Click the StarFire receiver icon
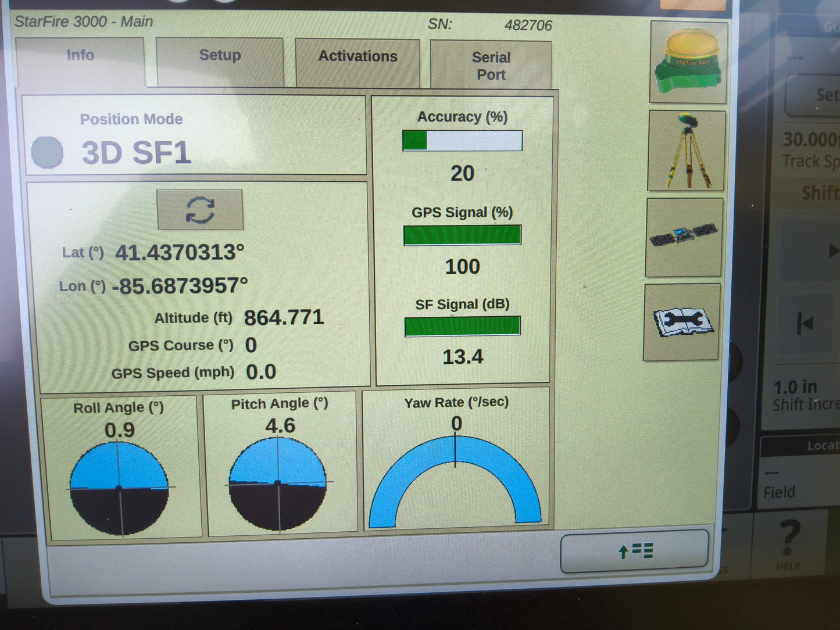Image resolution: width=840 pixels, height=630 pixels. pyautogui.click(x=688, y=62)
